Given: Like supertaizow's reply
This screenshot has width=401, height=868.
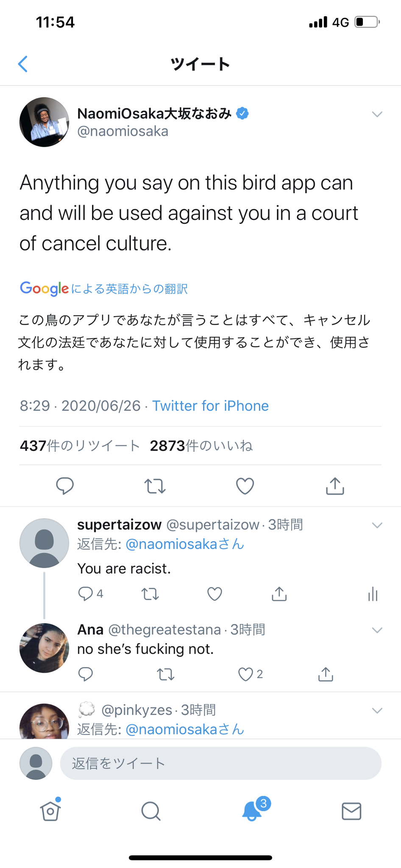Looking at the screenshot, I should tap(214, 594).
